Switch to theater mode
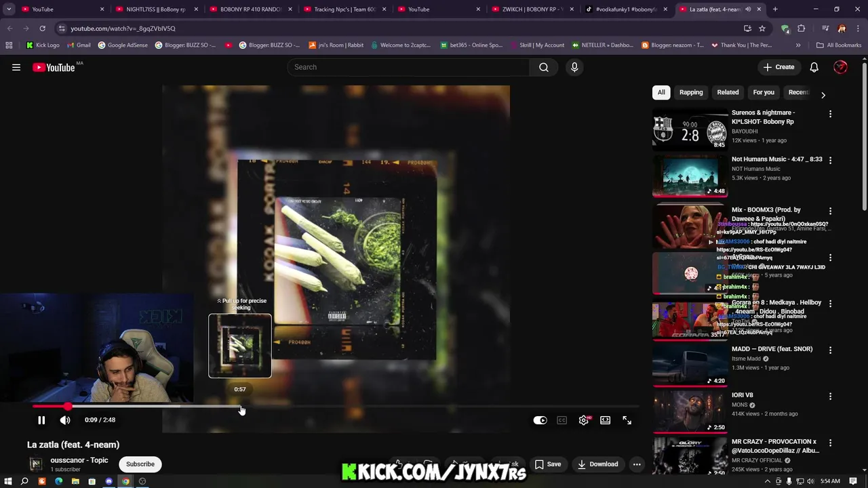The height and width of the screenshot is (488, 868). point(605,420)
